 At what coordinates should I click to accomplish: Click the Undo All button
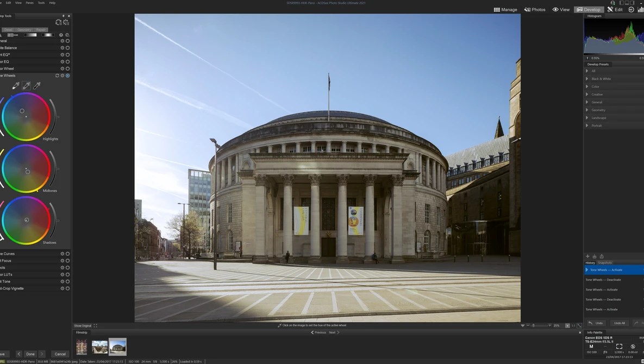point(620,323)
